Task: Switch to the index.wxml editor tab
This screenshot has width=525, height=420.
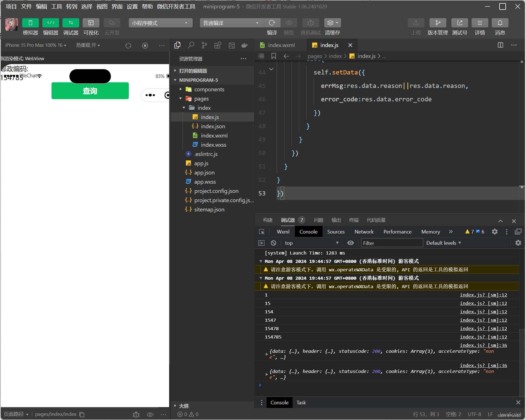Action: pyautogui.click(x=281, y=45)
